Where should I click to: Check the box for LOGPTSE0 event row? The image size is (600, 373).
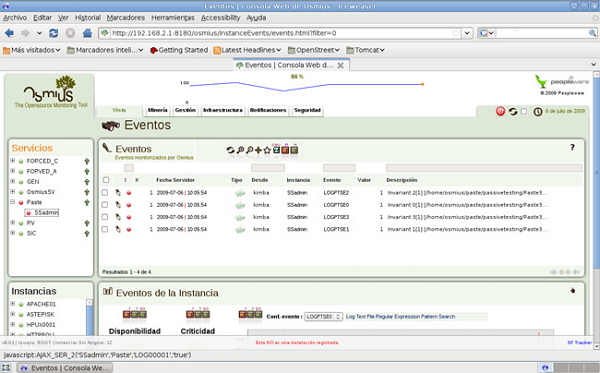tap(105, 205)
